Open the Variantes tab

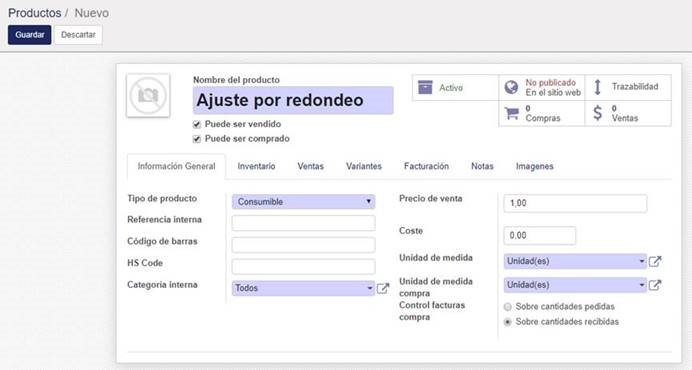(364, 166)
